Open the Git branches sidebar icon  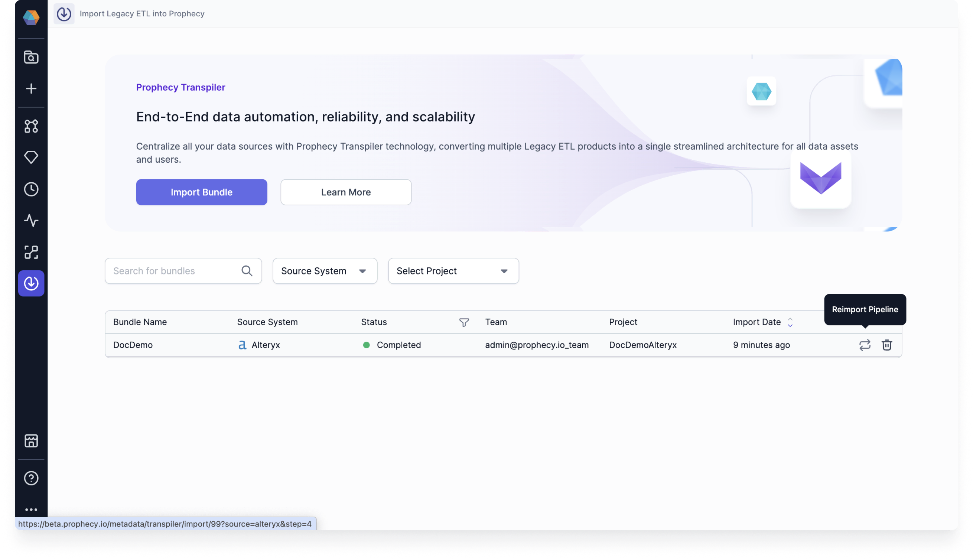coord(31,126)
